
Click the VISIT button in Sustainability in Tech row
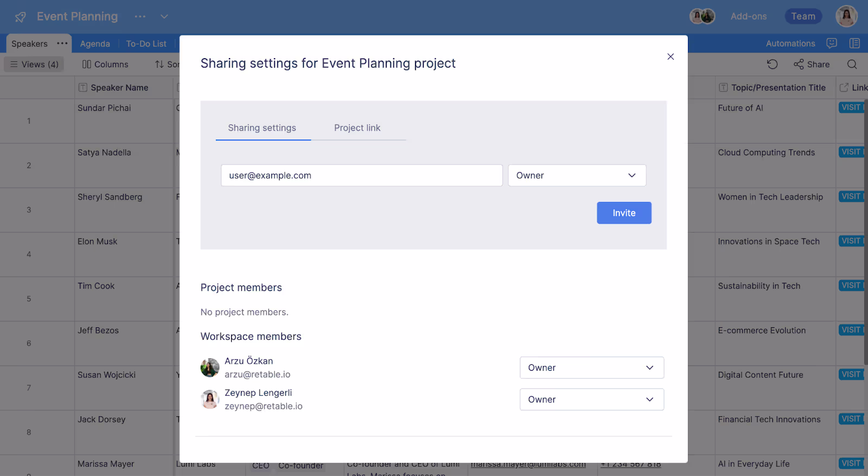851,285
